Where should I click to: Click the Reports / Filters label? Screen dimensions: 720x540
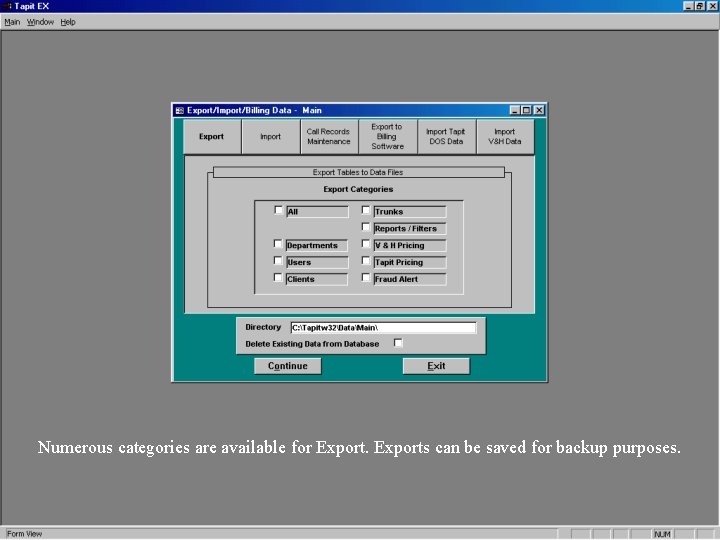(x=410, y=229)
